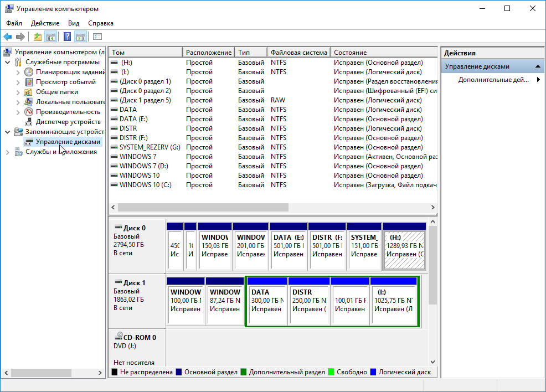Open Производительность performance icon
The width and height of the screenshot is (546, 392).
(x=29, y=112)
